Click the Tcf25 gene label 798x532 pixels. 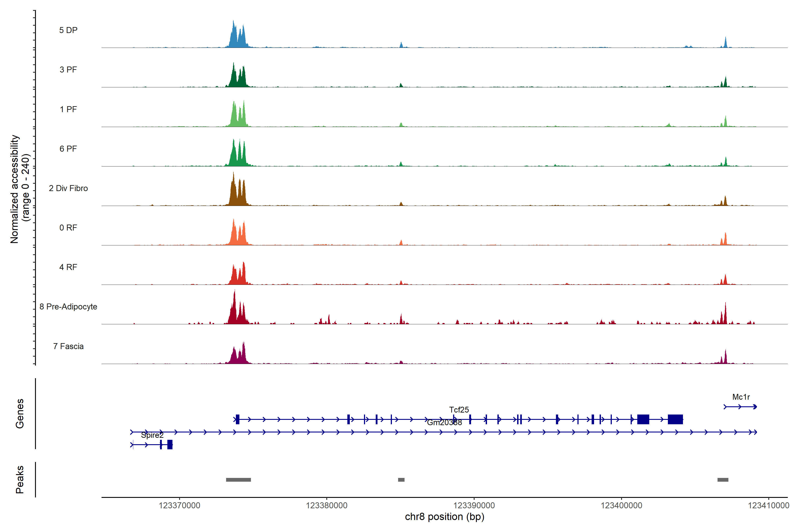[459, 410]
